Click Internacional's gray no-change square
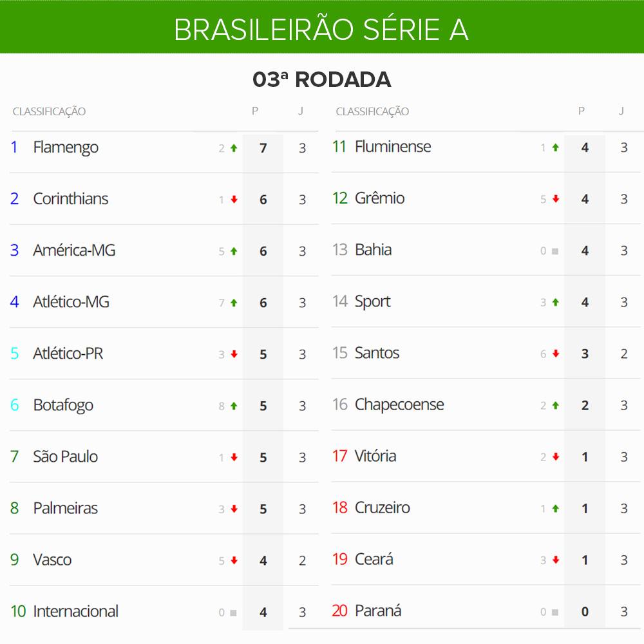The width and height of the screenshot is (644, 644). click(233, 613)
